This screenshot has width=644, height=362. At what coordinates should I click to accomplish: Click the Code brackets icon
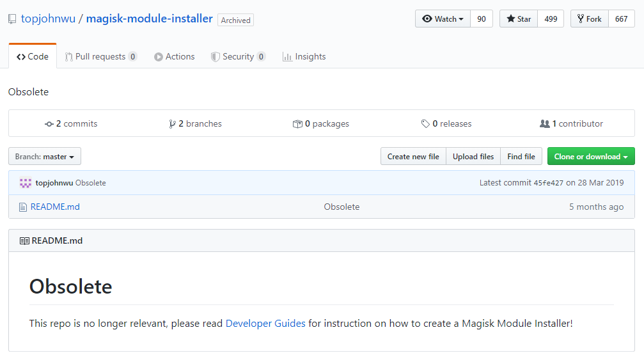(x=21, y=57)
